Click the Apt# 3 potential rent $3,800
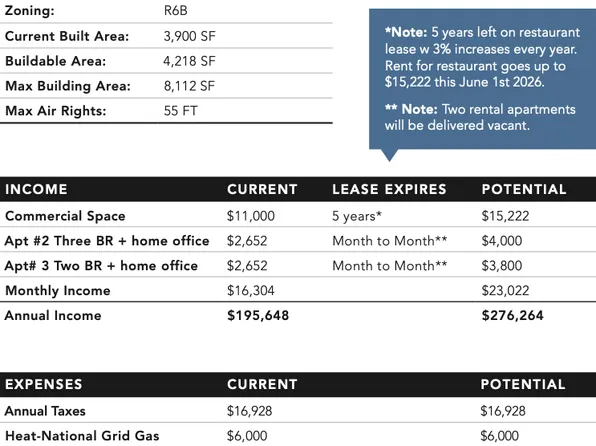 [x=502, y=265]
